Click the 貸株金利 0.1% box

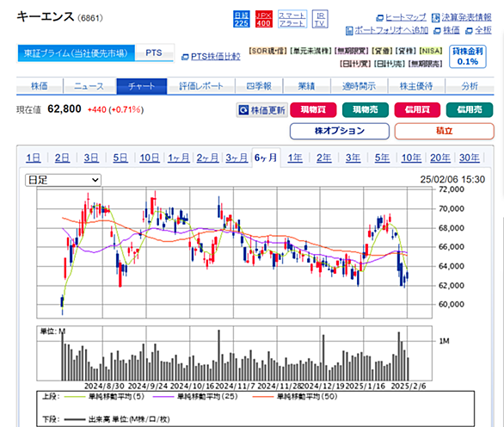click(468, 57)
